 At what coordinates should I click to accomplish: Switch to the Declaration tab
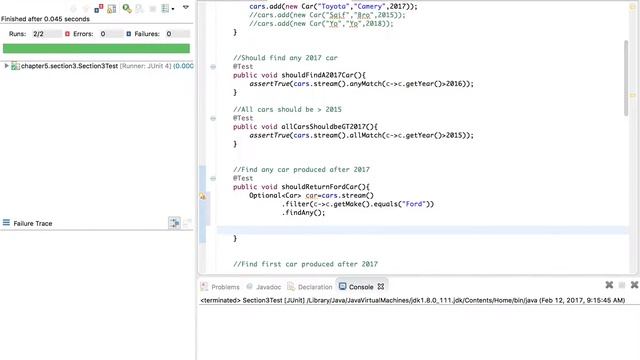point(315,287)
